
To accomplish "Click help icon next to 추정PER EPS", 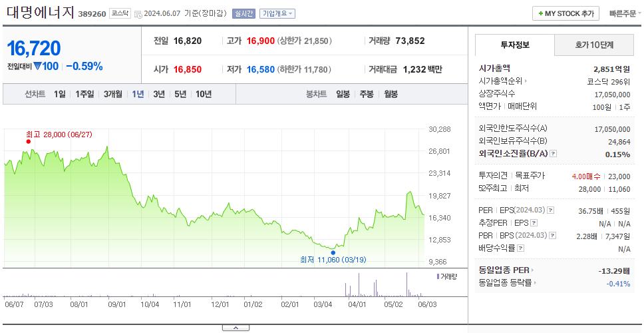I will coord(534,223).
